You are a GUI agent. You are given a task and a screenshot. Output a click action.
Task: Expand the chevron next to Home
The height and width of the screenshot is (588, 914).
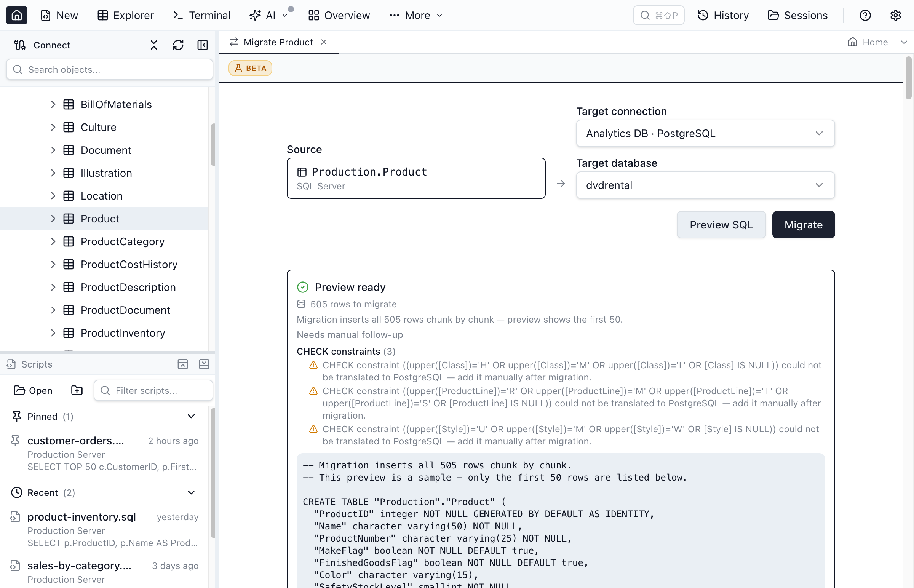(x=904, y=42)
